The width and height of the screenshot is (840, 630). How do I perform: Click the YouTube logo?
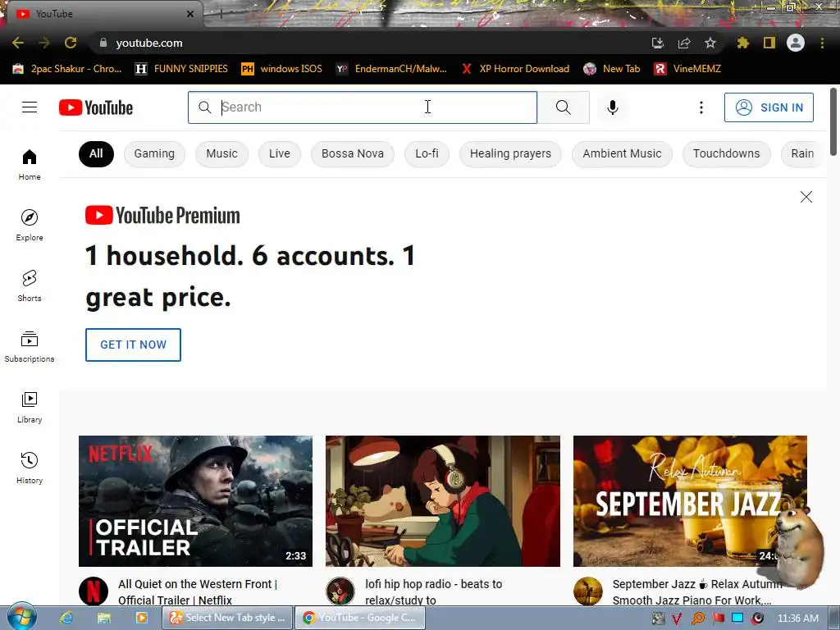tap(96, 107)
